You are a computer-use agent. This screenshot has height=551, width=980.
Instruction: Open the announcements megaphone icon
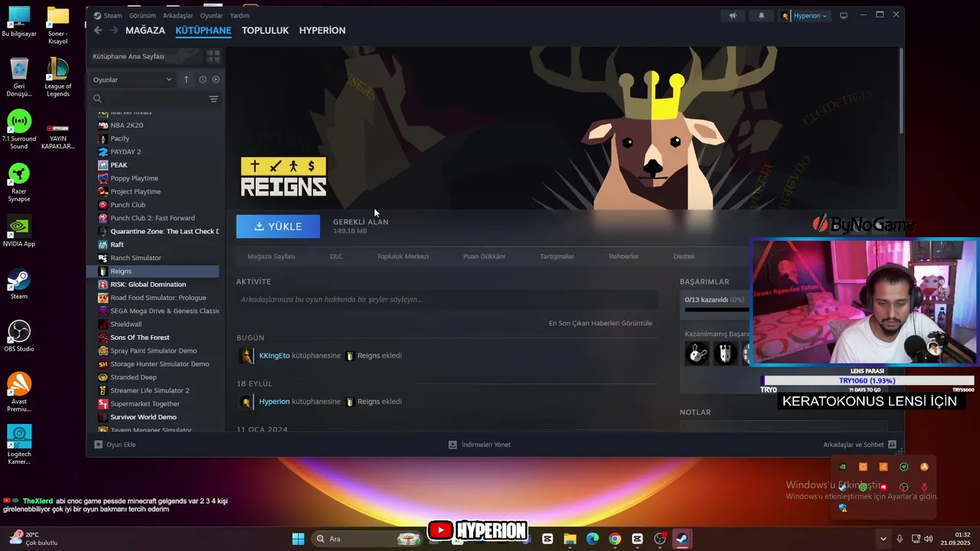point(733,15)
